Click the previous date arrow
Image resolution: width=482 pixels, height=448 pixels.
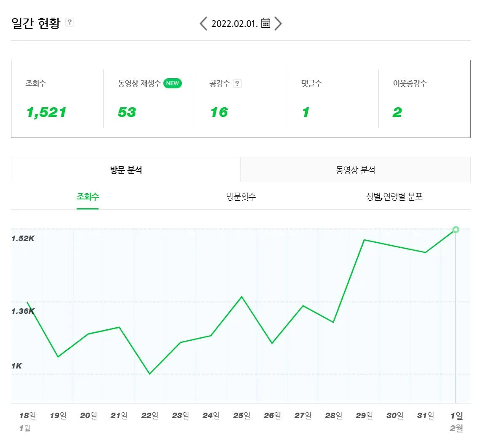click(x=203, y=24)
